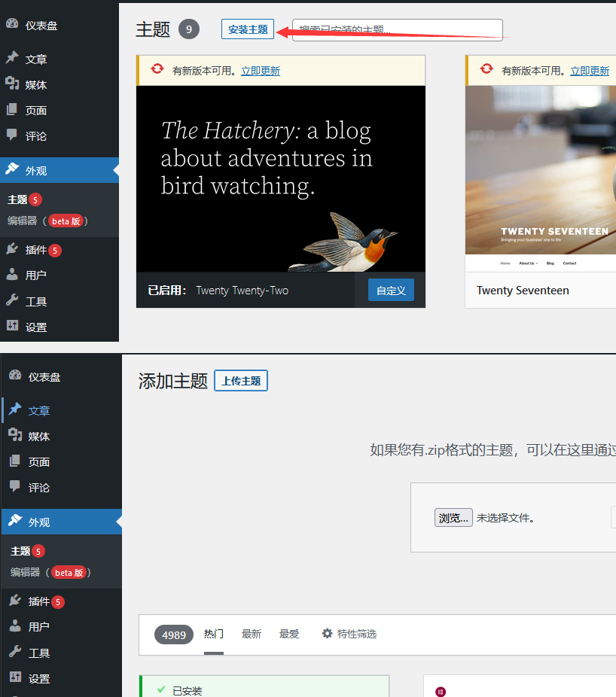Open the Settings (设置) sidebar icon

pyautogui.click(x=12, y=327)
